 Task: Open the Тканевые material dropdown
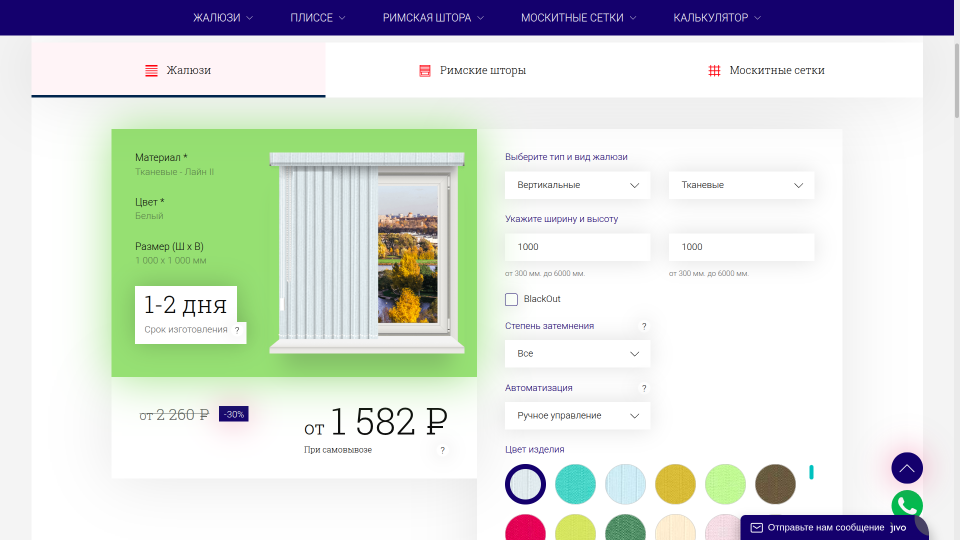click(x=741, y=185)
